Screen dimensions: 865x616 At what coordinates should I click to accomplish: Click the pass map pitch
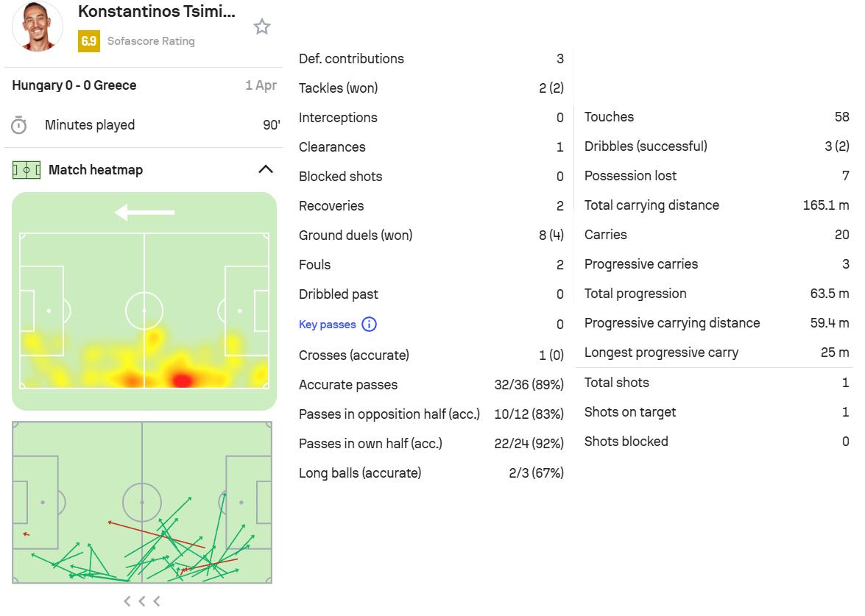[x=142, y=503]
